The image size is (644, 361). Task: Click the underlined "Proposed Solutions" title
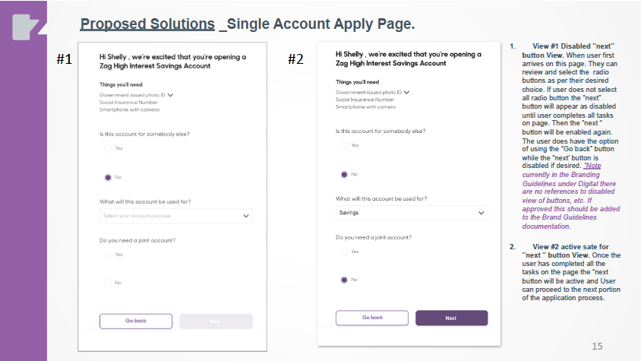[x=147, y=24]
